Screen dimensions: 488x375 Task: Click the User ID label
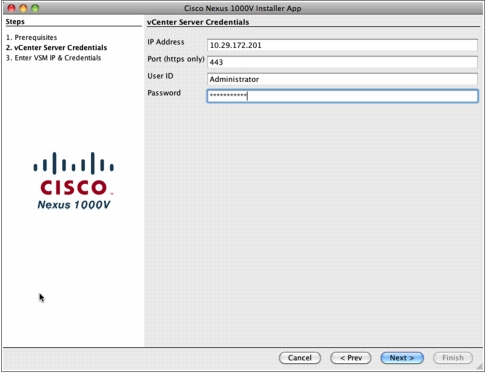coord(160,76)
